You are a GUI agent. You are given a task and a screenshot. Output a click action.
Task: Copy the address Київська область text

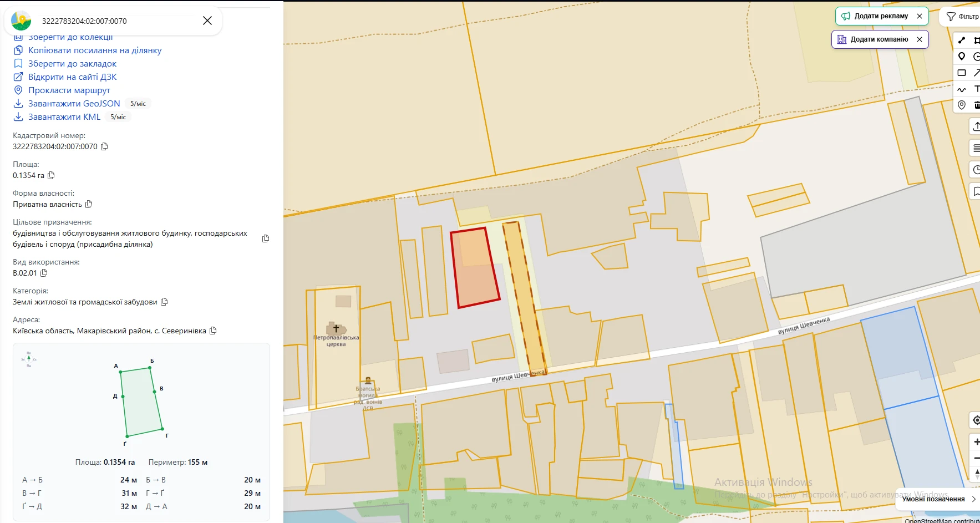pos(213,331)
